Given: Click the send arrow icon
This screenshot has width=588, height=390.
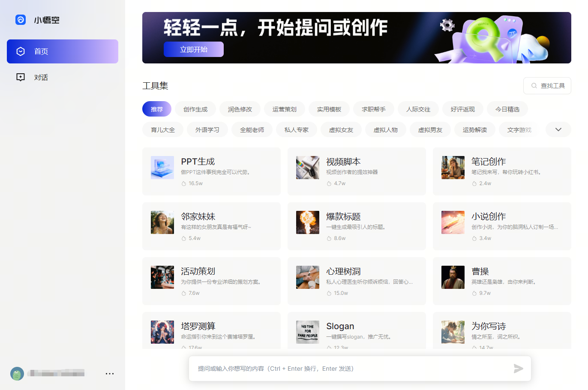Looking at the screenshot, I should click(x=518, y=369).
